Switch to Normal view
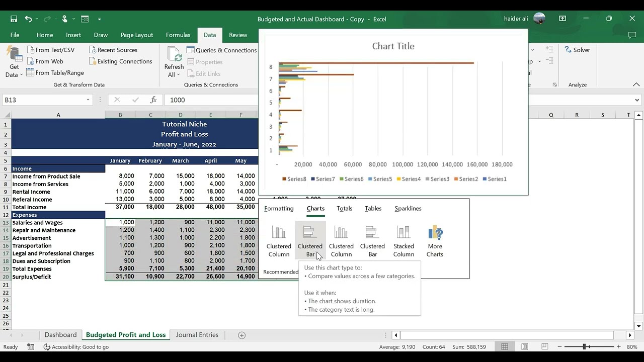Viewport: 644px width, 362px height. point(504,347)
